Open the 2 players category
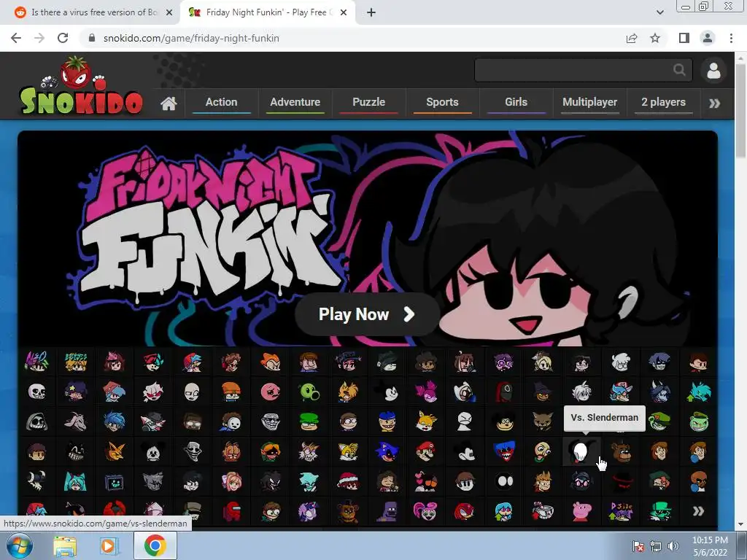This screenshot has width=747, height=560. (x=663, y=102)
